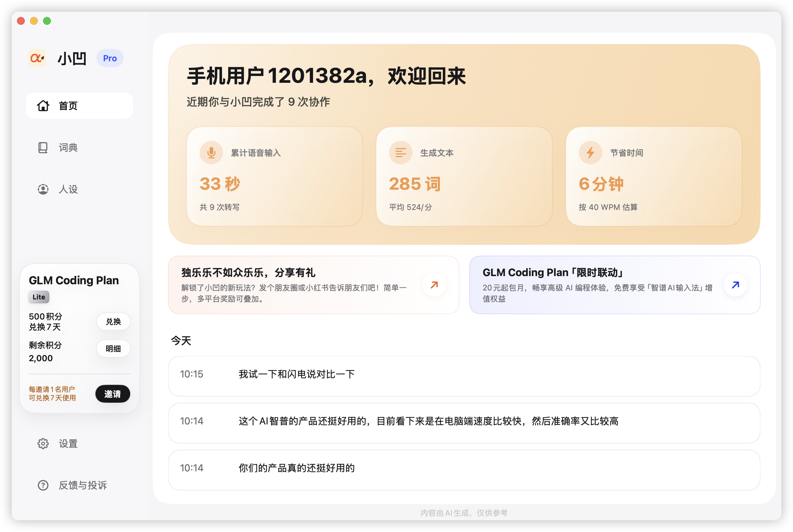The image size is (793, 532).
Task: Click the home icon beside 首页
Action: (x=43, y=106)
